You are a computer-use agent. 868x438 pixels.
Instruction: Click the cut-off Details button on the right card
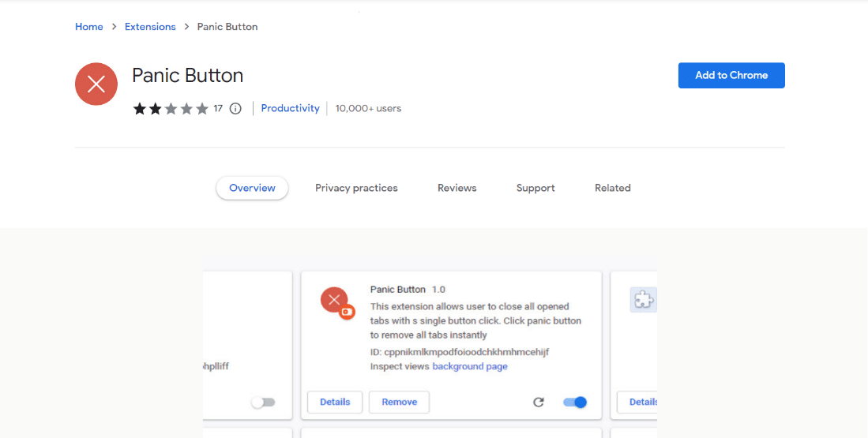pos(637,402)
